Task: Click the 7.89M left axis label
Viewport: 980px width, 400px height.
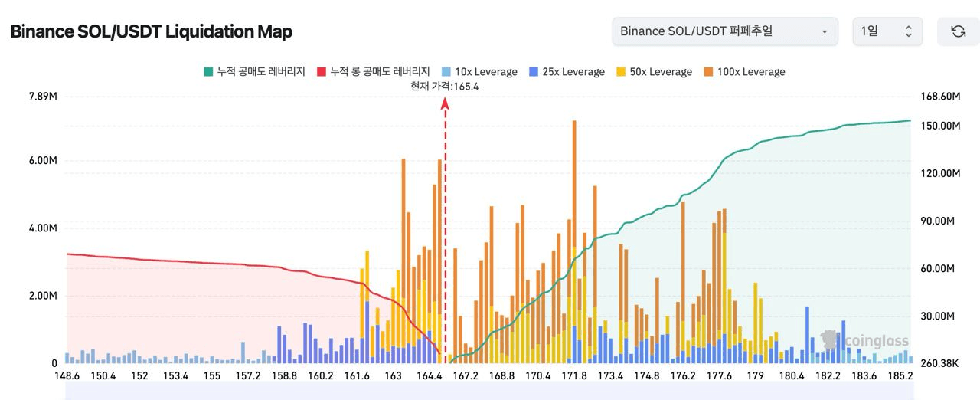Action: tap(43, 97)
